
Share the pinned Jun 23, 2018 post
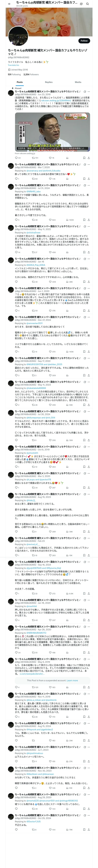click(x=89, y=158)
